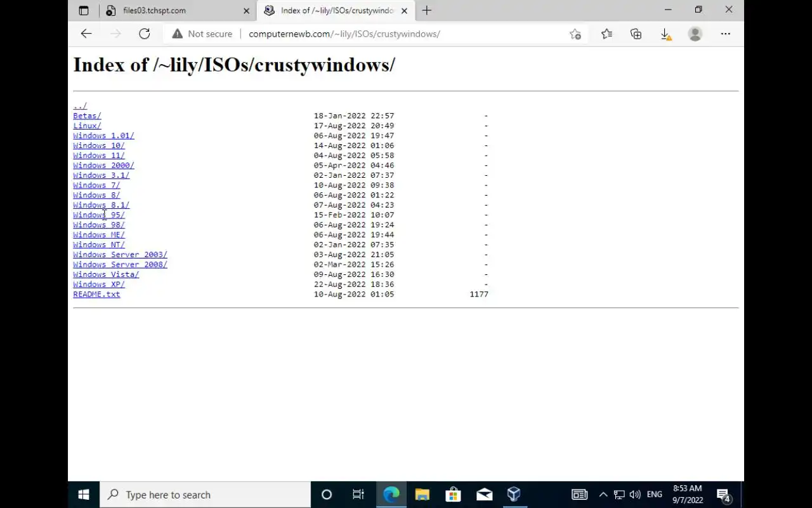Open the Windows Server 2003/ folder link
The width and height of the screenshot is (812, 508).
120,255
